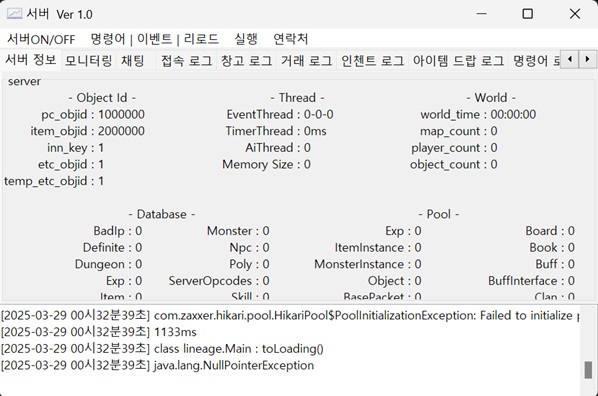Click the java.lang.NullPointerException log line
Viewport: 598px width, 396px height.
(158, 365)
